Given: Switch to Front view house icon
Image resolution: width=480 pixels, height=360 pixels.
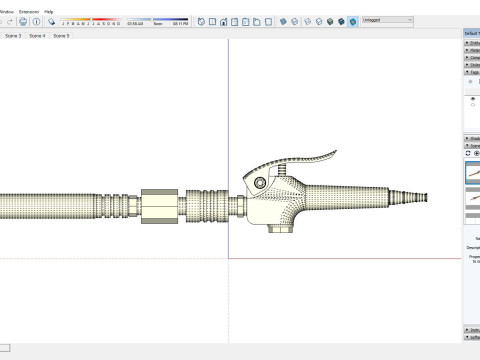Looking at the screenshot, I should click(224, 22).
